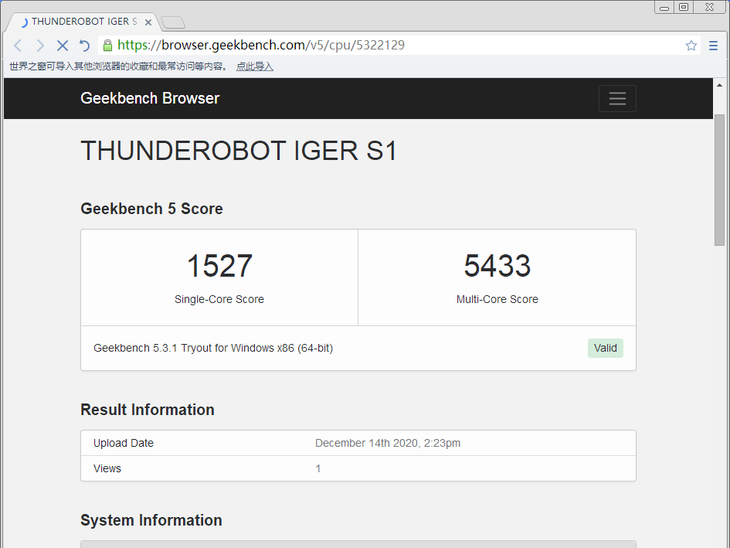Open the browser main menu icon
Image resolution: width=730 pixels, height=548 pixels.
[x=713, y=45]
